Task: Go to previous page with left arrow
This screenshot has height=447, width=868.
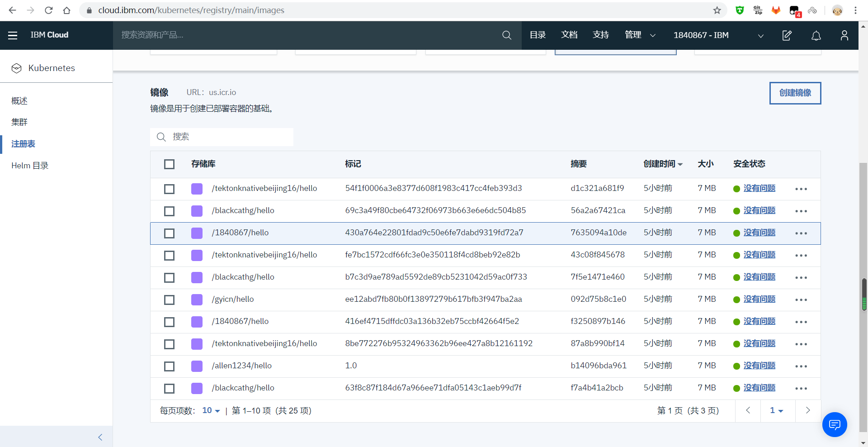Action: pos(748,410)
